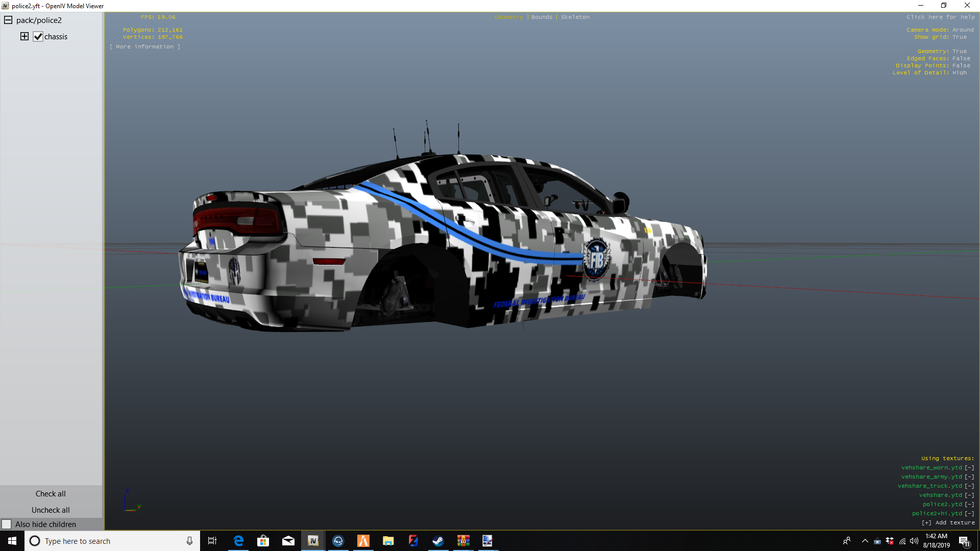This screenshot has width=980, height=551.
Task: Expand the More information section
Action: pyautogui.click(x=145, y=47)
